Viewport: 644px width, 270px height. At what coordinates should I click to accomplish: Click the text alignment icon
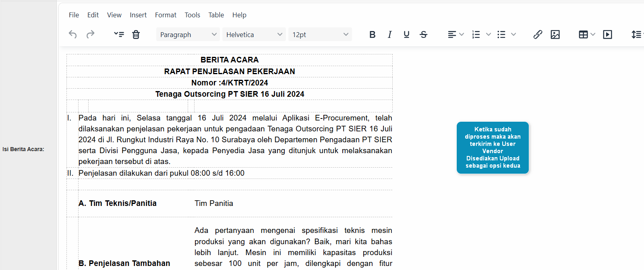coord(452,35)
